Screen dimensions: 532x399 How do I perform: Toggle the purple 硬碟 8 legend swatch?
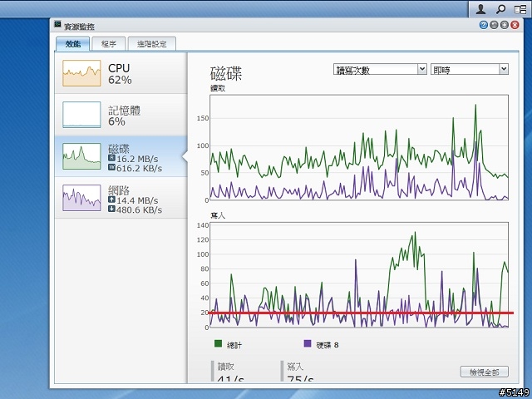308,343
